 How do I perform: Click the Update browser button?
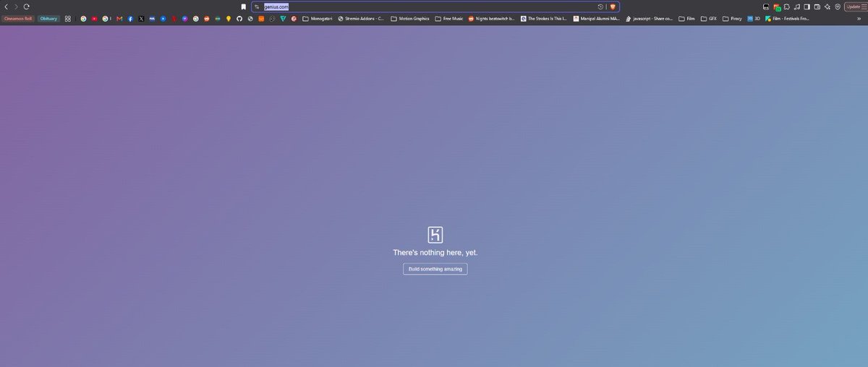click(x=853, y=7)
